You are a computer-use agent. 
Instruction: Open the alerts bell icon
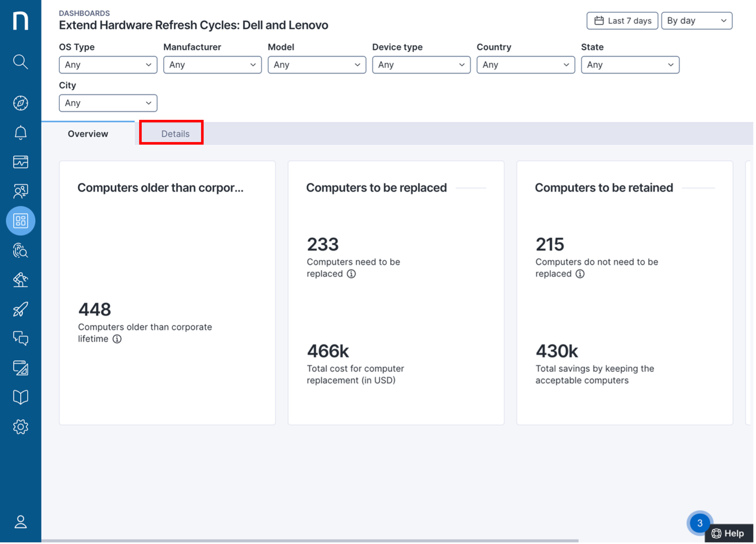pyautogui.click(x=20, y=133)
